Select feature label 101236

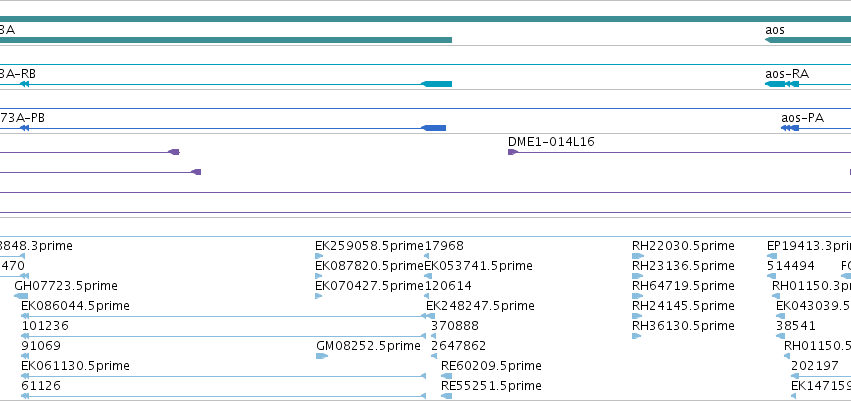coord(45,326)
